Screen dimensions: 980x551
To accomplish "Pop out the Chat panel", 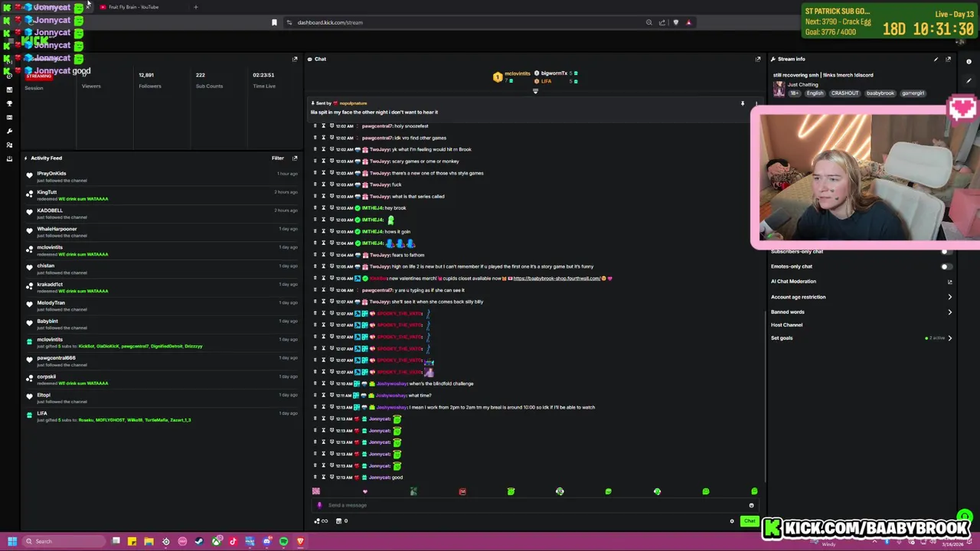I will [x=758, y=59].
